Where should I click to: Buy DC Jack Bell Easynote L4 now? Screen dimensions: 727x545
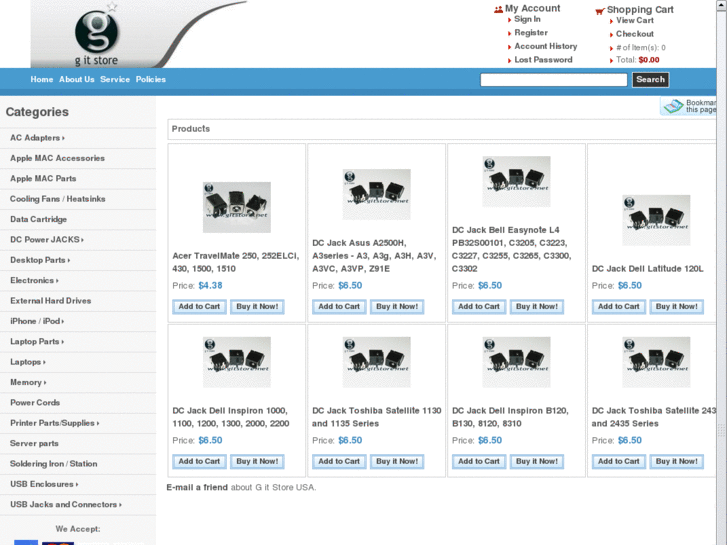click(x=537, y=307)
